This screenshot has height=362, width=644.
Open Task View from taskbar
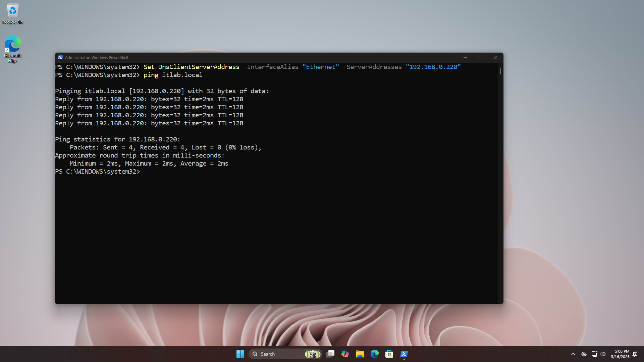[x=330, y=354]
